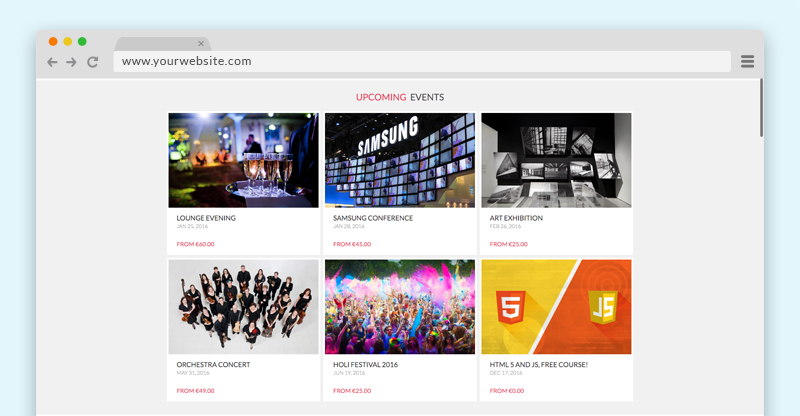Click the ART EXHIBITION title

[516, 218]
